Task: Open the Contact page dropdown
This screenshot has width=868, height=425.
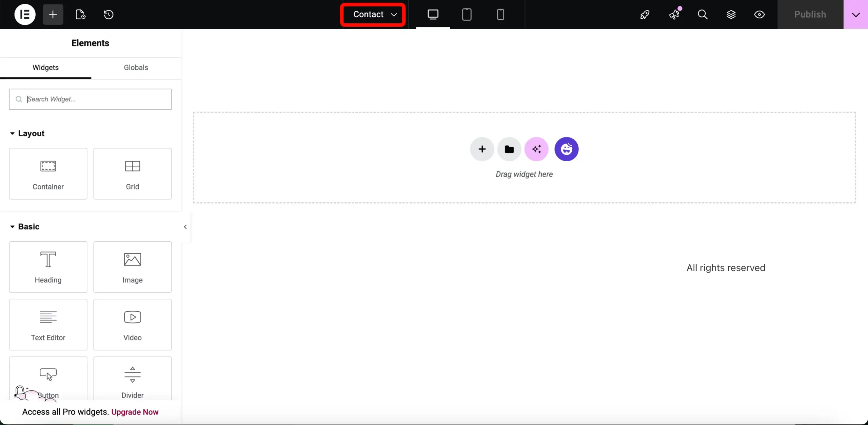Action: (372, 14)
